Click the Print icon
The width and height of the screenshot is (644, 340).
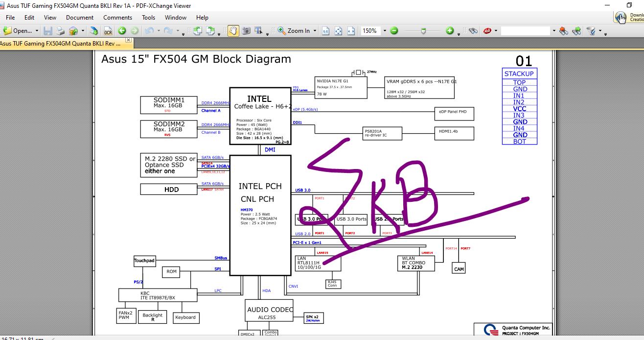point(60,31)
